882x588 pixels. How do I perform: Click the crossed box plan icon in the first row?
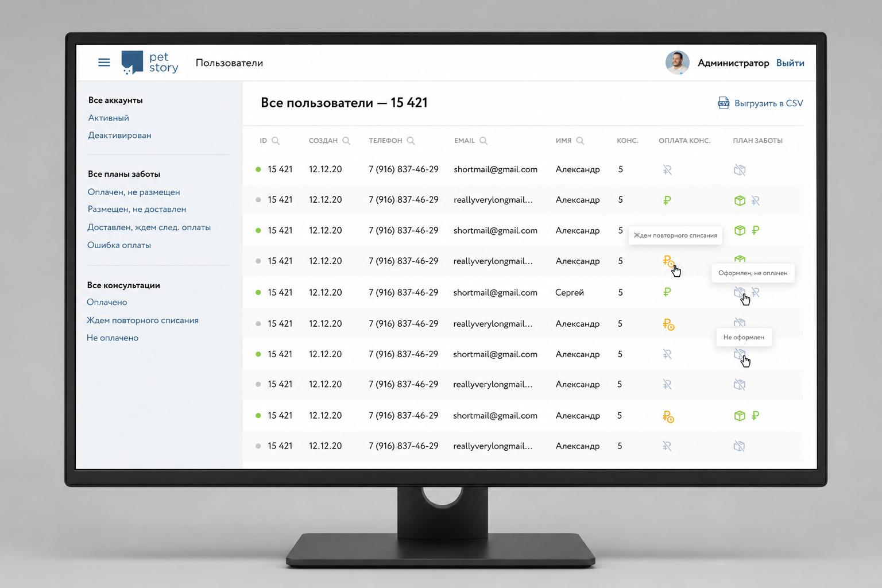(740, 170)
